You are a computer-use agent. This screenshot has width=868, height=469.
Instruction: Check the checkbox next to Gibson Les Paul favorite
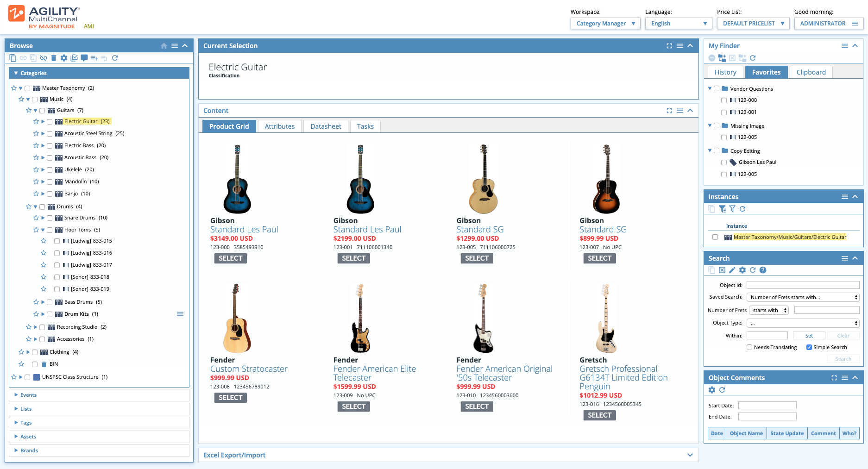[x=724, y=163]
